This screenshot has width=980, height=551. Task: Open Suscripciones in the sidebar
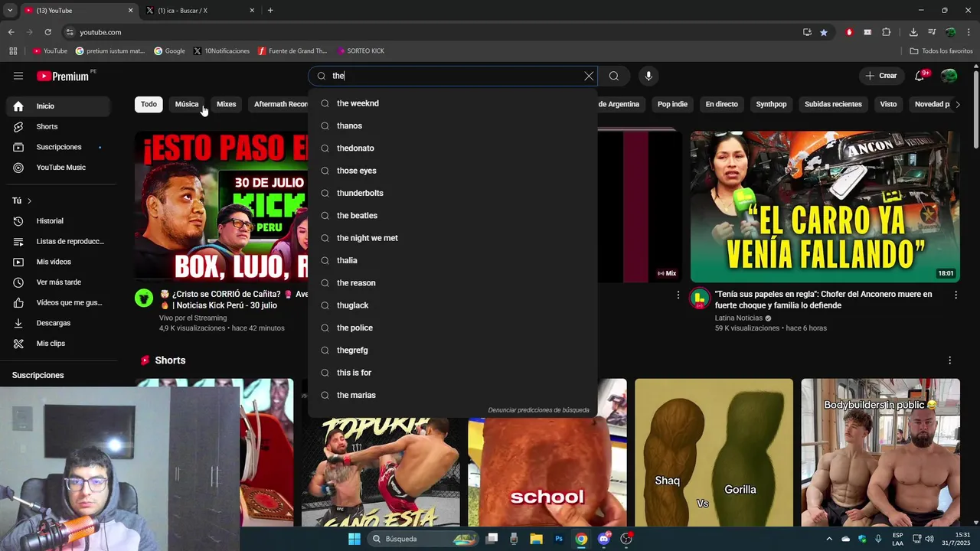tap(60, 147)
